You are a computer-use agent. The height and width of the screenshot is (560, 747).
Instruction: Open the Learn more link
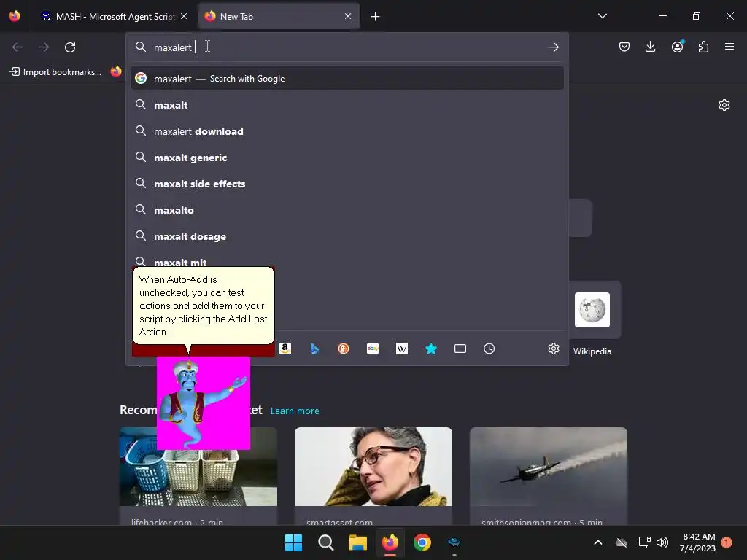point(295,411)
